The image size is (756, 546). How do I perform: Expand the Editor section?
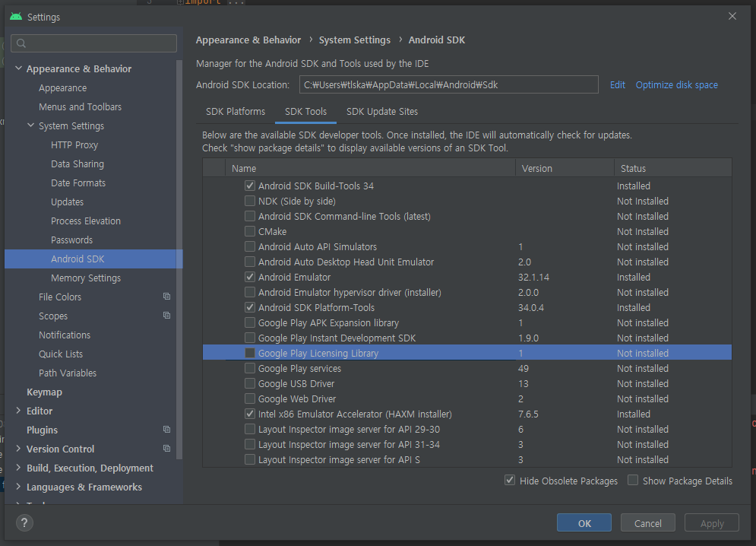click(x=18, y=411)
